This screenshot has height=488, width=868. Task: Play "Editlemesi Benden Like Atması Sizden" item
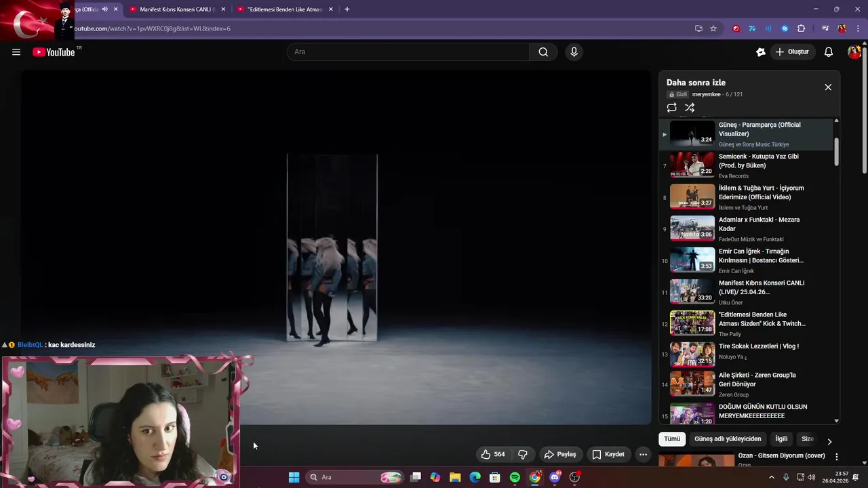click(x=746, y=324)
